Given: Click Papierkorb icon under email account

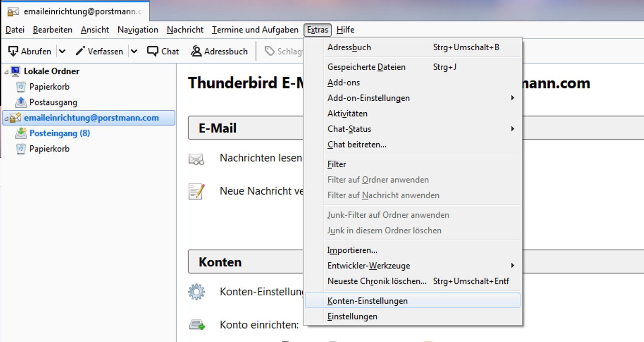Looking at the screenshot, I should tap(21, 149).
